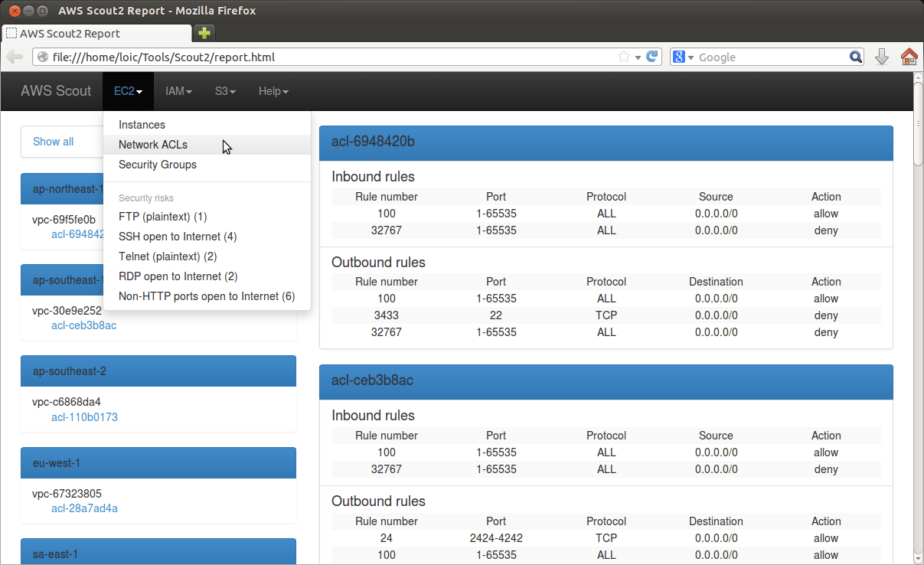Select Telnet (plaintext) security risk
The width and height of the screenshot is (924, 565).
tap(207, 256)
